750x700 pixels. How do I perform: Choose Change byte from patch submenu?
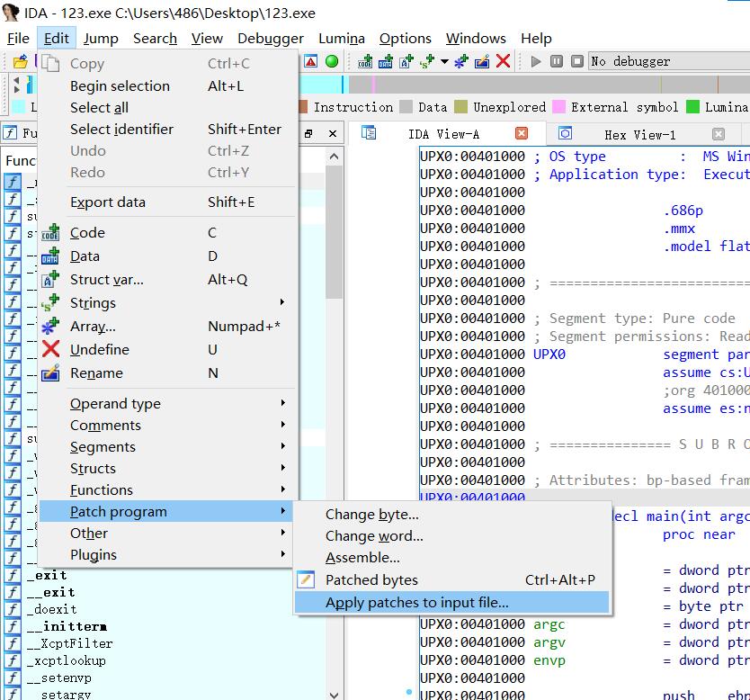371,514
